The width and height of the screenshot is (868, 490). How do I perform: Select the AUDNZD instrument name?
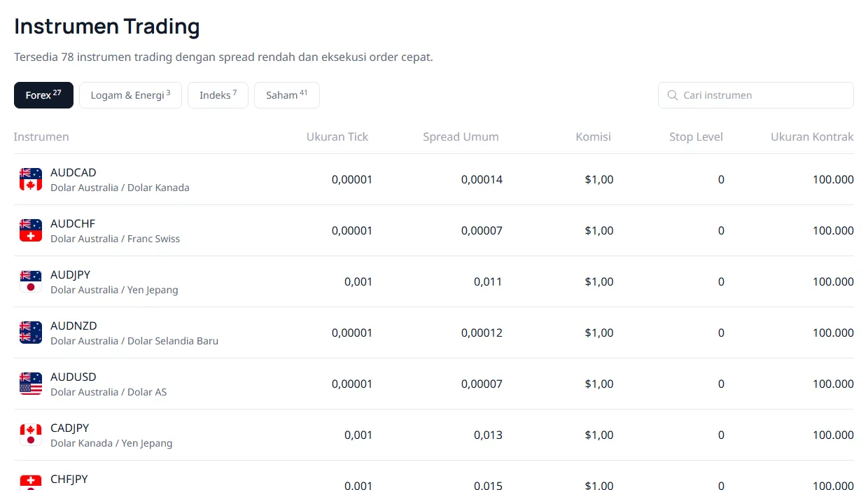(73, 325)
